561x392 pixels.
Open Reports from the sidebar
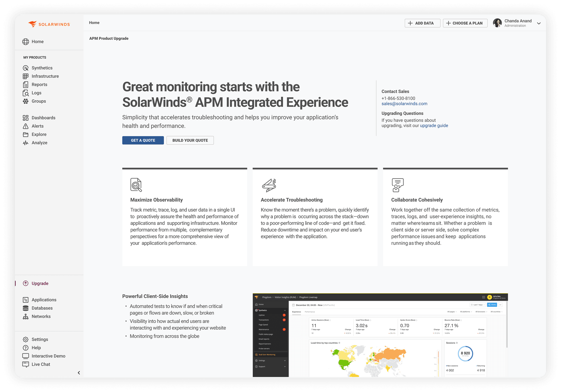[x=39, y=84]
